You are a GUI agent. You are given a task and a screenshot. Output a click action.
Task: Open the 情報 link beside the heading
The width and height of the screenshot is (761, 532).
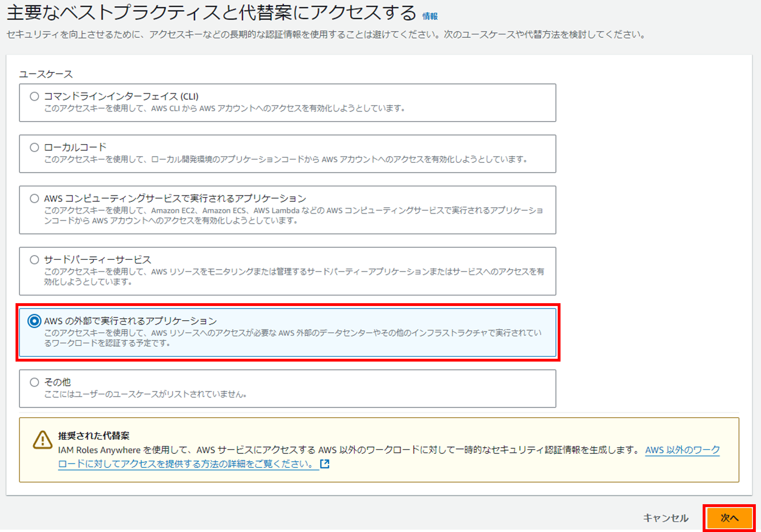click(x=430, y=16)
